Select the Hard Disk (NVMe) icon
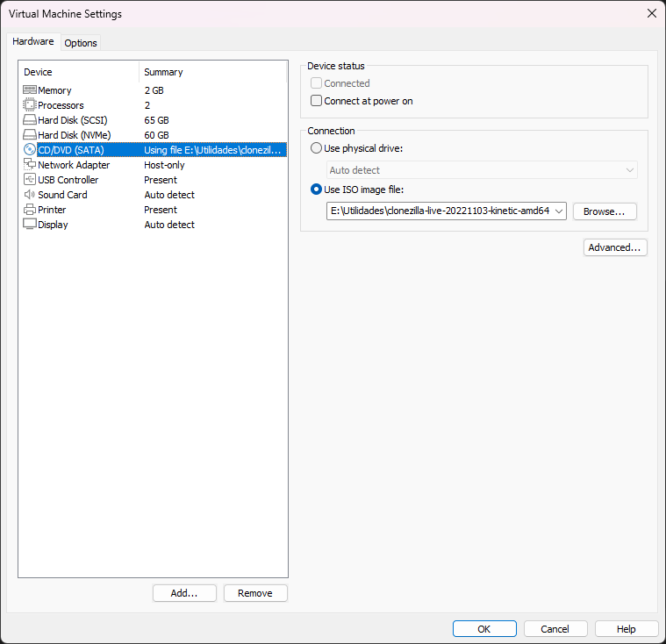This screenshot has width=666, height=644. click(x=29, y=135)
